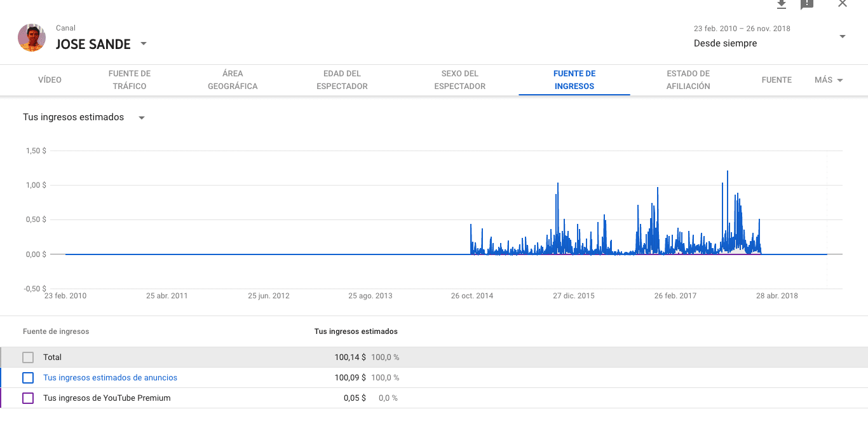Click the 27 dic. 2015 axis label
868x430 pixels.
click(x=574, y=296)
